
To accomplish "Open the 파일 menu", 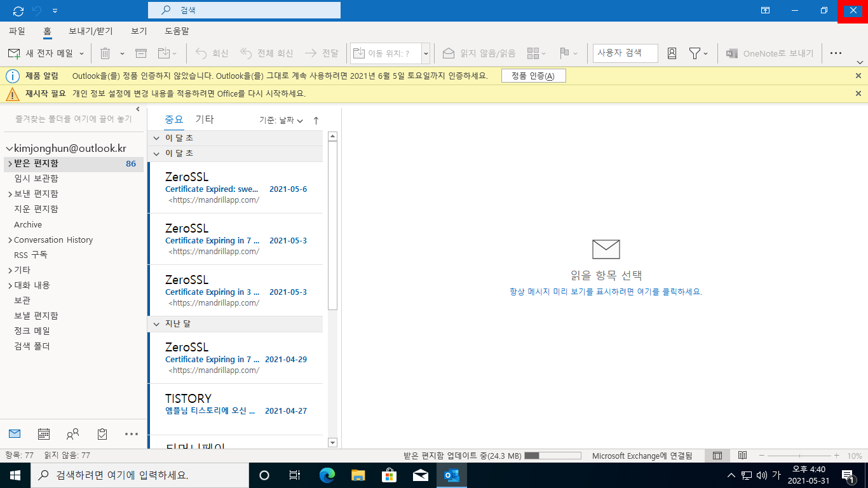I will [17, 31].
